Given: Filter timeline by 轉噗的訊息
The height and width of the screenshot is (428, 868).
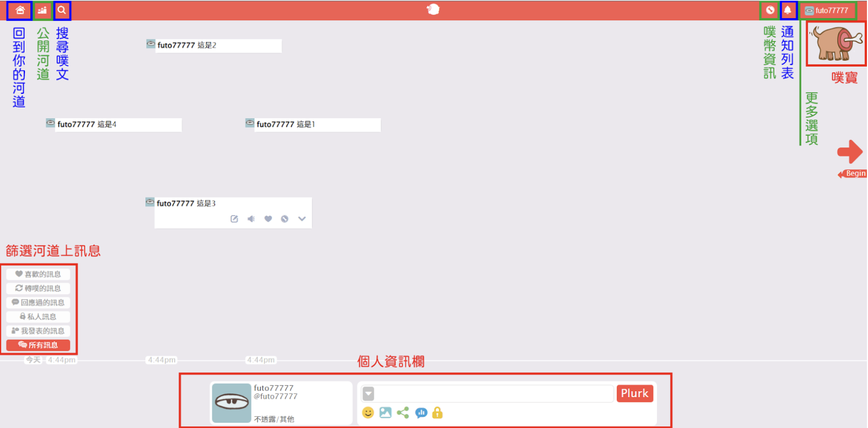Looking at the screenshot, I should click(38, 289).
